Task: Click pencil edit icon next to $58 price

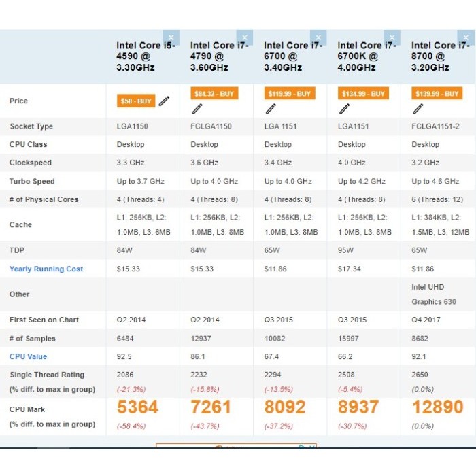Action: point(165,101)
